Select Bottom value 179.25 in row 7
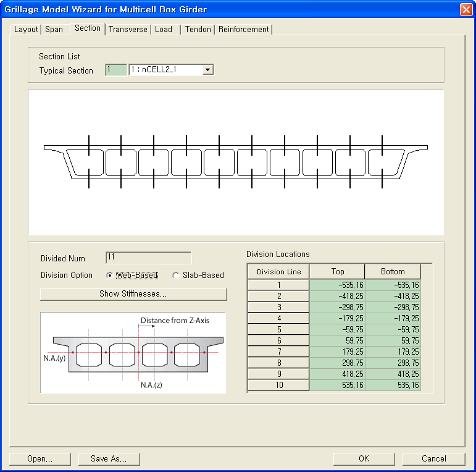 pyautogui.click(x=393, y=352)
